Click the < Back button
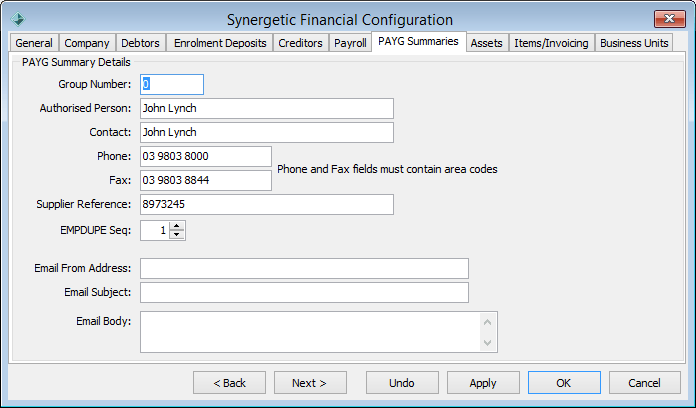Image resolution: width=696 pixels, height=408 pixels. click(x=229, y=383)
